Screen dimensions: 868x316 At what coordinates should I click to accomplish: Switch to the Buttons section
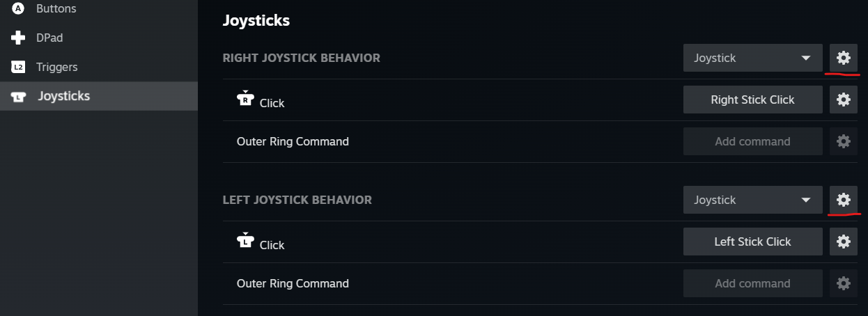point(56,9)
